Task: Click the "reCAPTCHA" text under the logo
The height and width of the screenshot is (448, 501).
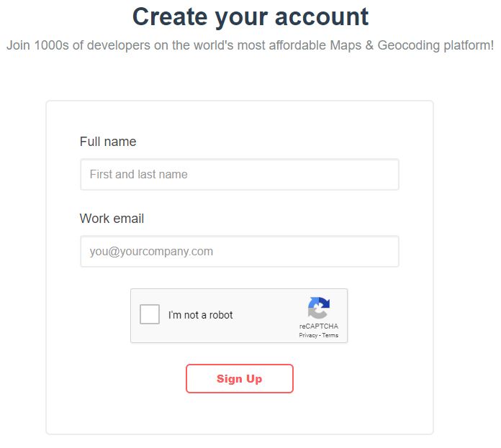Action: pos(318,326)
